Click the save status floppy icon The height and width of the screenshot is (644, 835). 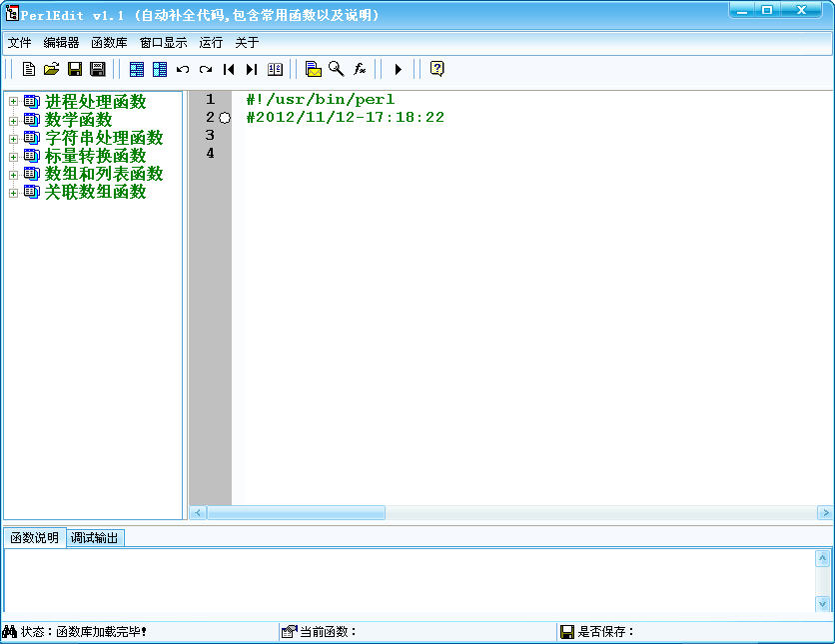click(x=567, y=632)
